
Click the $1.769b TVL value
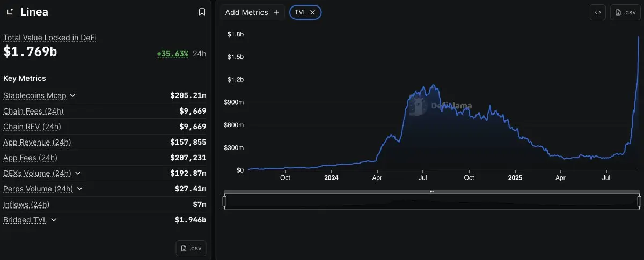click(30, 52)
